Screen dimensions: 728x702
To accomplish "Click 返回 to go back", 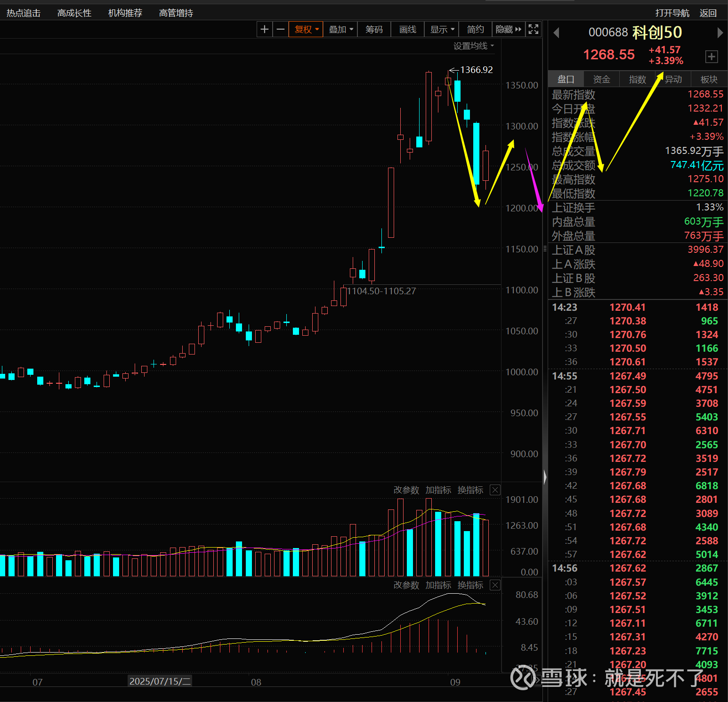I will tap(708, 13).
